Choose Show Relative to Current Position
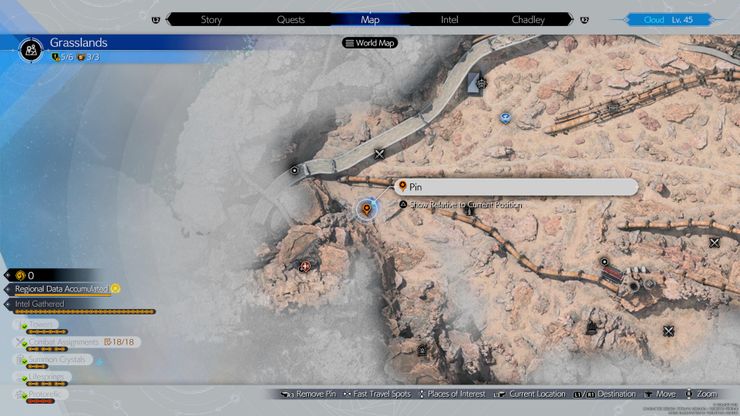The width and height of the screenshot is (740, 416). click(x=465, y=205)
